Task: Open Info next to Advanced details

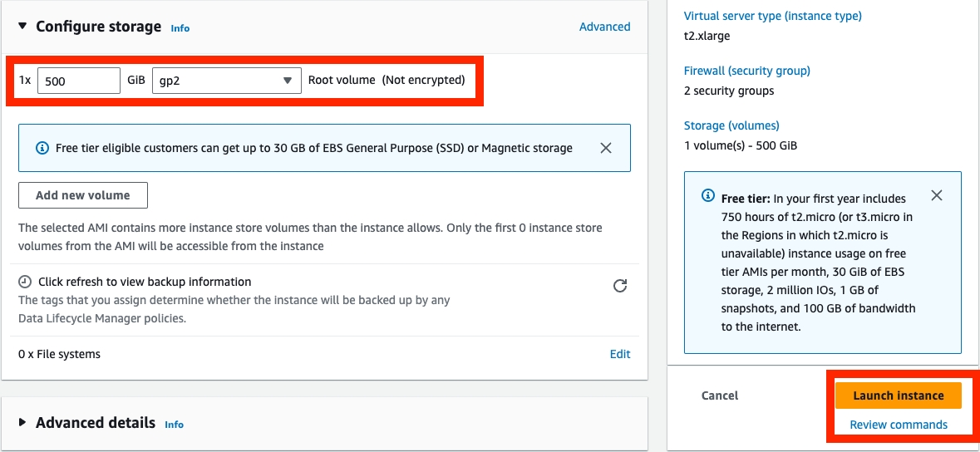Action: [x=174, y=425]
